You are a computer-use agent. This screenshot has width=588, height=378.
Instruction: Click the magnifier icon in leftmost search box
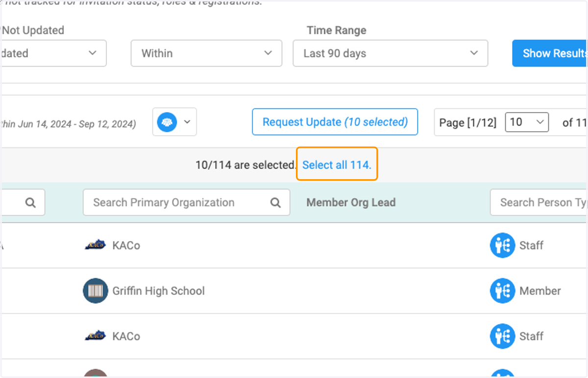point(30,203)
